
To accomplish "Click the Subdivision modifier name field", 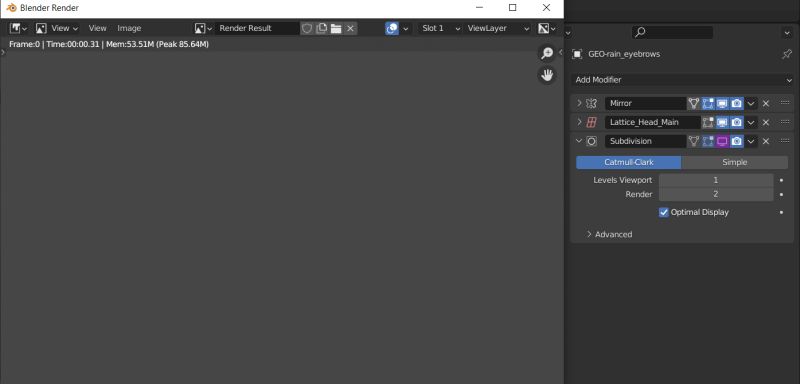I will 645,141.
